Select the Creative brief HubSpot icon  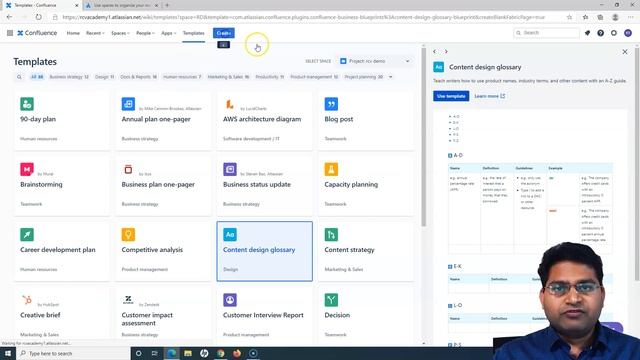(27, 300)
